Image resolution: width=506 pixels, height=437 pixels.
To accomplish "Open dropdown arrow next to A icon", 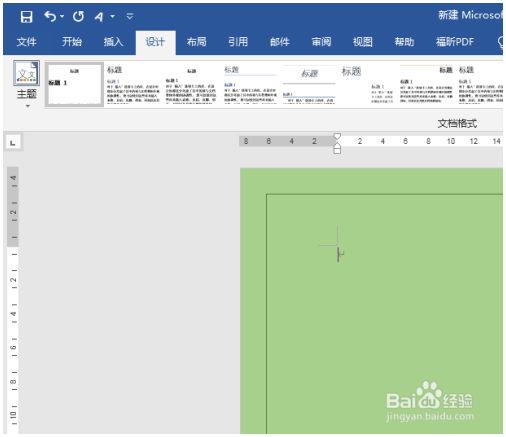I will (112, 16).
